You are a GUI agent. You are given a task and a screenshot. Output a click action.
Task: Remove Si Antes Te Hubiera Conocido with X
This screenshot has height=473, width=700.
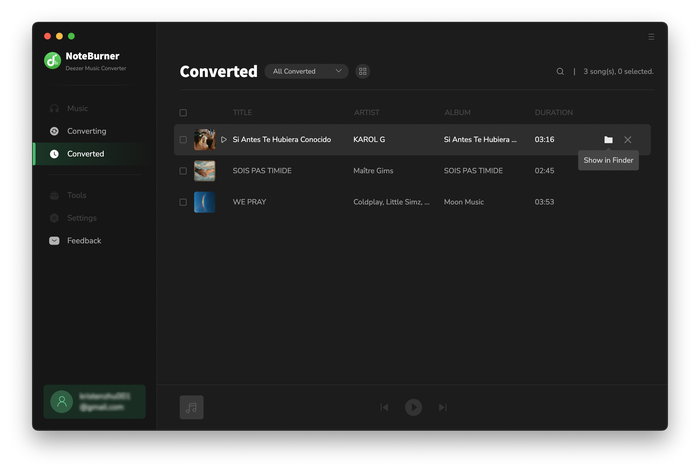[628, 140]
